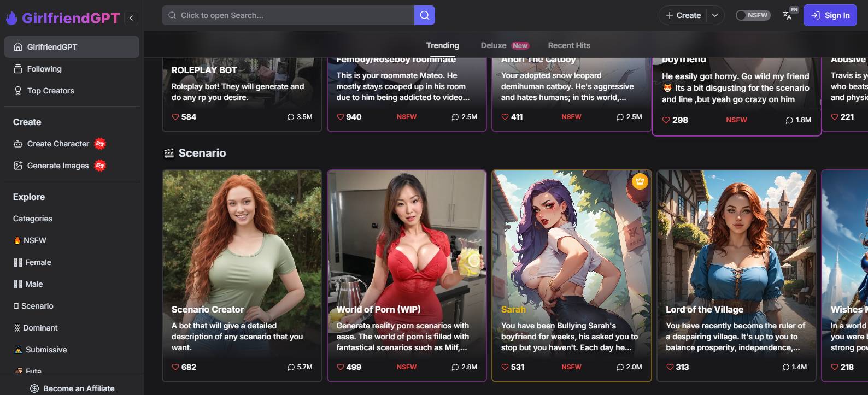Select the Female category

pyautogui.click(x=72, y=262)
